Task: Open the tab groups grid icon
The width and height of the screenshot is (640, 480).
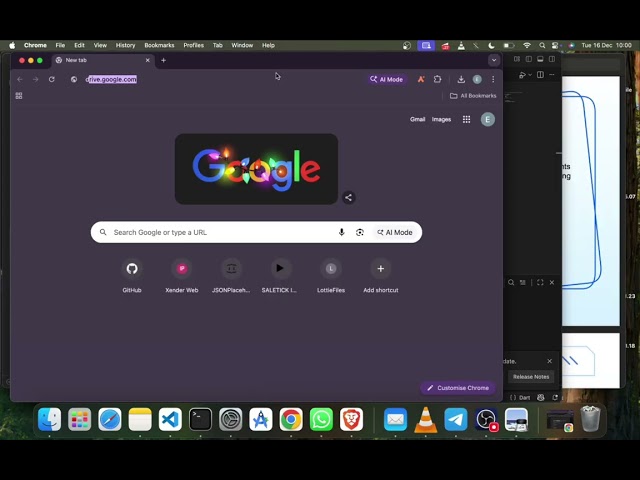Action: pyautogui.click(x=19, y=96)
